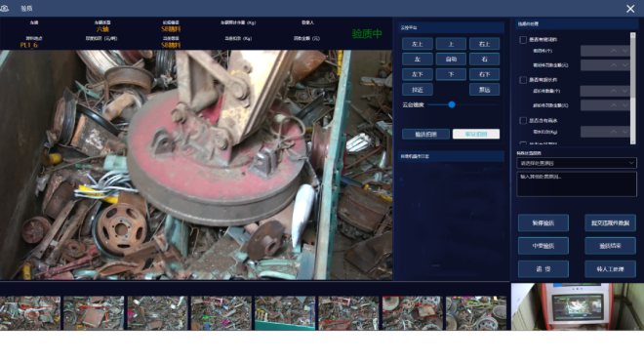This screenshot has width=644, height=362.
Task: Click the 退货 return goods button
Action: coord(543,269)
